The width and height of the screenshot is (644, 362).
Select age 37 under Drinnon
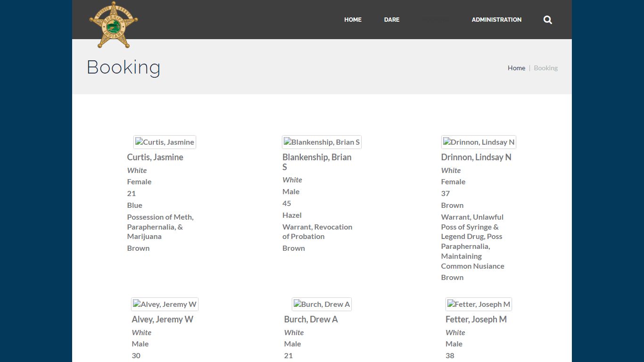(446, 193)
